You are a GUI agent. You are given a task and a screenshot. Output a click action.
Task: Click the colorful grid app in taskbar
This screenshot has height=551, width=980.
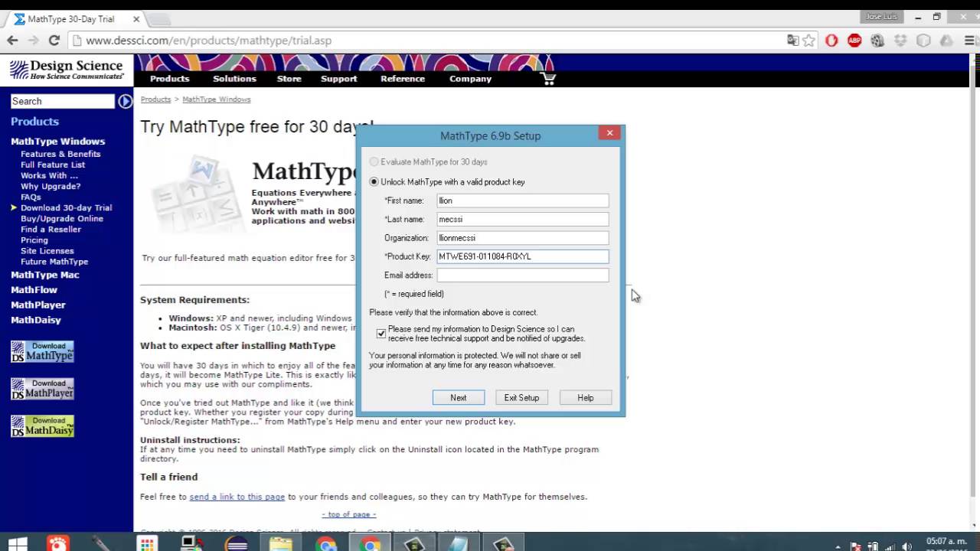coord(146,544)
